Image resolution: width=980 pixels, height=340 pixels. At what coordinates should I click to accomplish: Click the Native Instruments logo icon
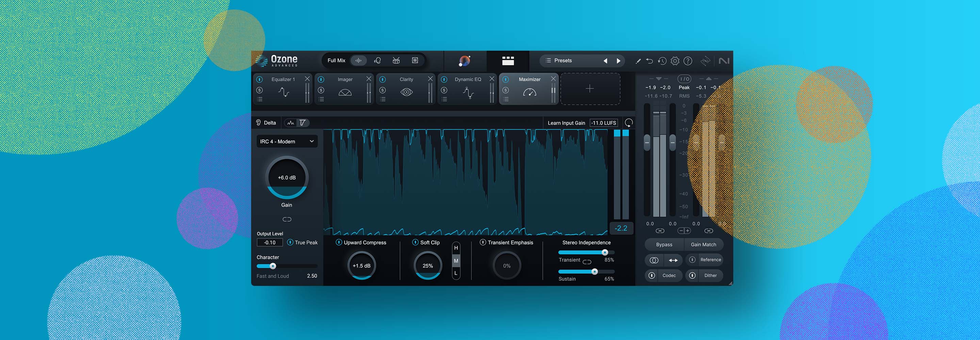[724, 61]
